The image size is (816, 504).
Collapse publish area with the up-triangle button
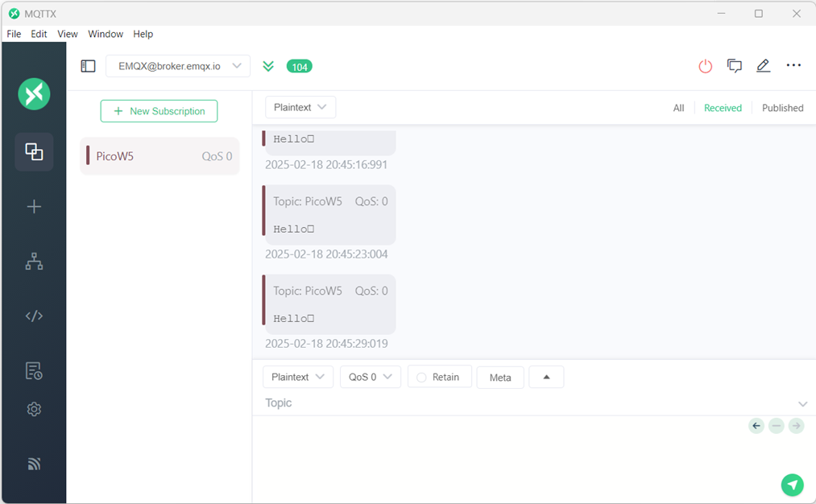click(546, 377)
